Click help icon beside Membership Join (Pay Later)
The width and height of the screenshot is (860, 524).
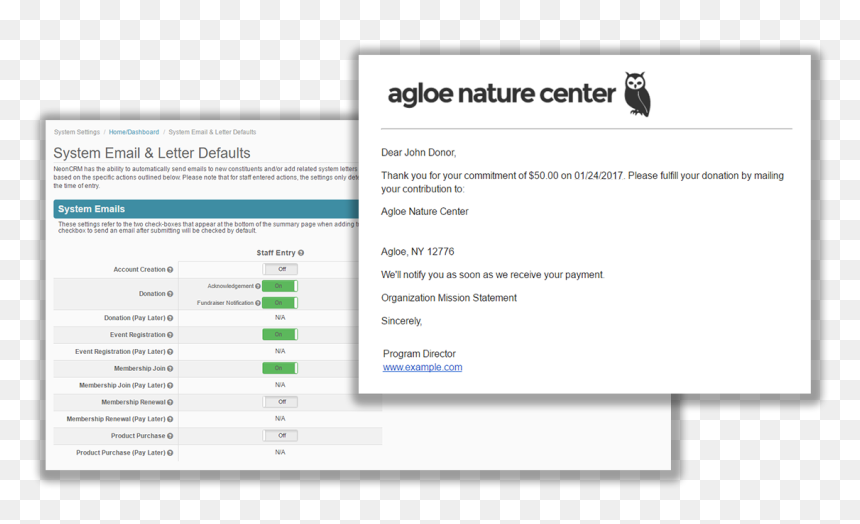pos(170,386)
